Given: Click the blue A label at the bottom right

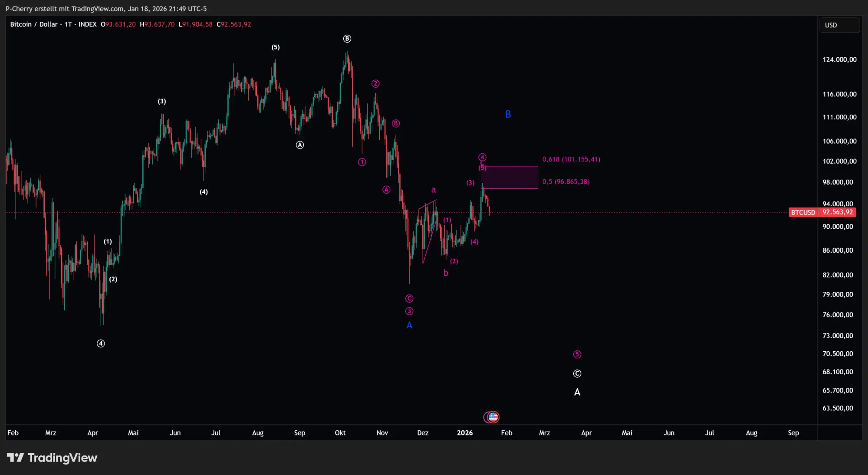Looking at the screenshot, I should coord(577,392).
